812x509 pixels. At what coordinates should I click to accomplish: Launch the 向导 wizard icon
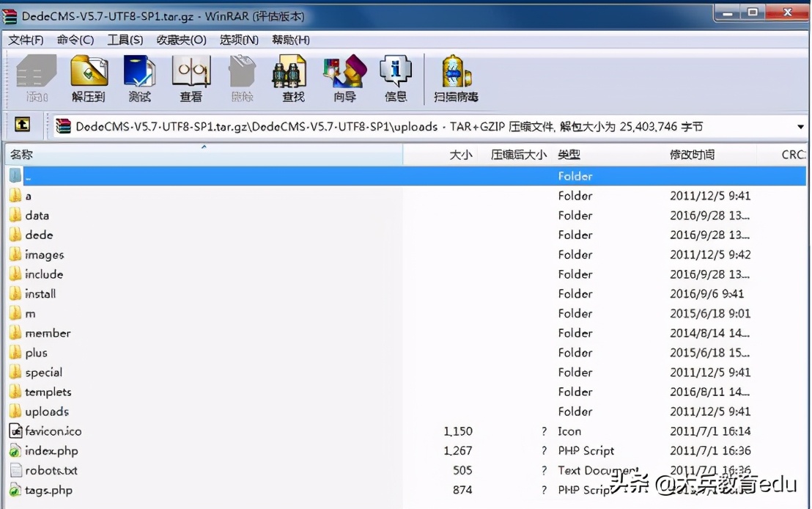(x=343, y=76)
